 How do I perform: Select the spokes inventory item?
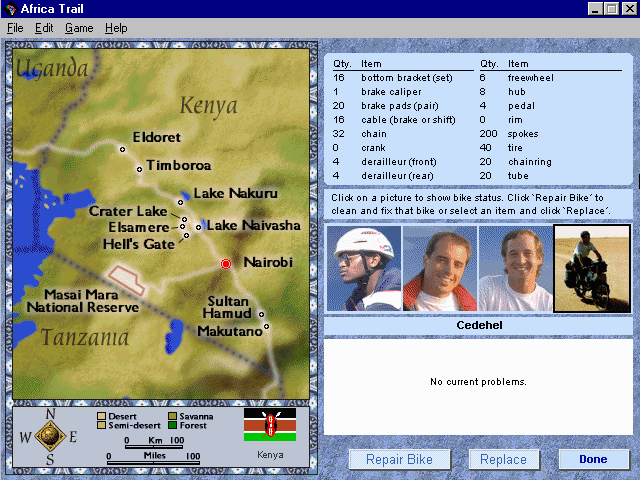[550, 133]
